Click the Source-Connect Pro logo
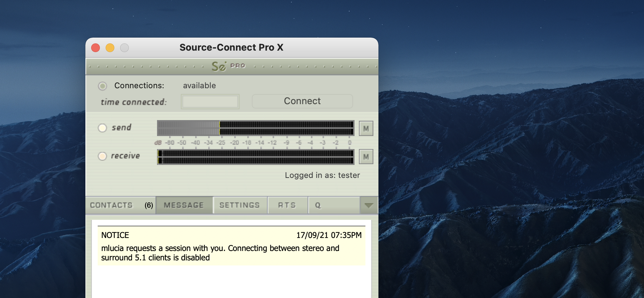Screen dimensions: 644x298 228,66
